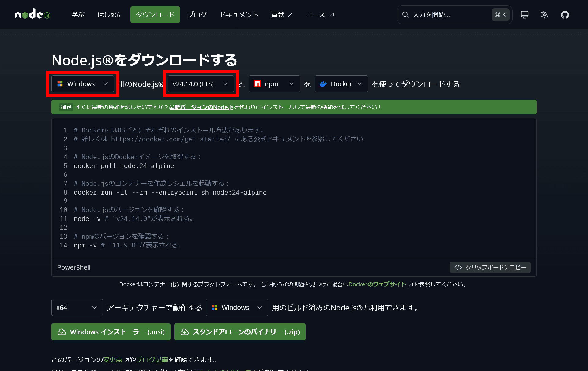Open the ブログ nav item
588x371 pixels.
(197, 15)
